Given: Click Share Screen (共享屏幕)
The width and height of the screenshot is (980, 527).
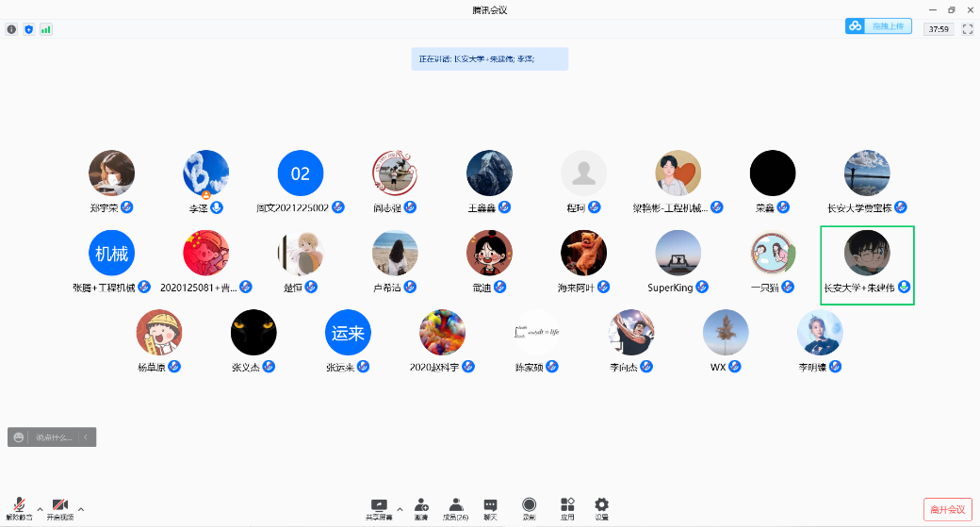Looking at the screenshot, I should click(x=379, y=509).
